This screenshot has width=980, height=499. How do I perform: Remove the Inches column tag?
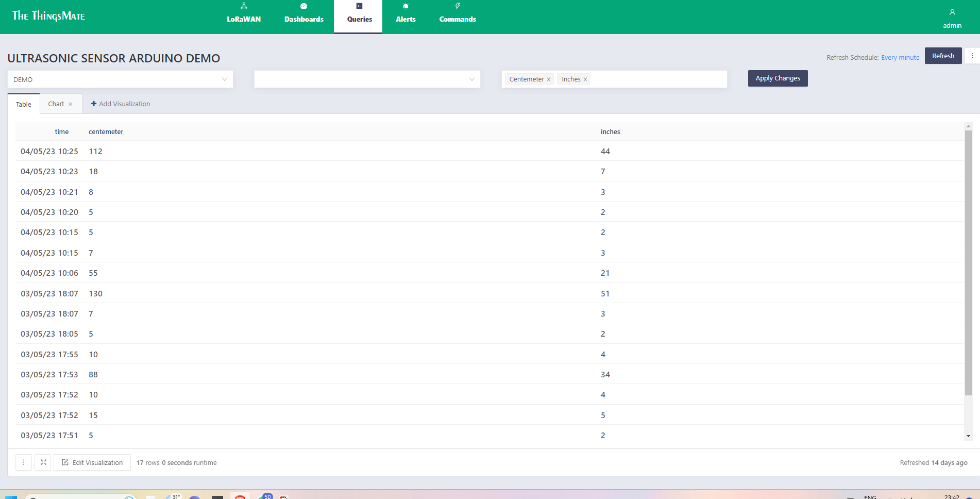coord(586,79)
